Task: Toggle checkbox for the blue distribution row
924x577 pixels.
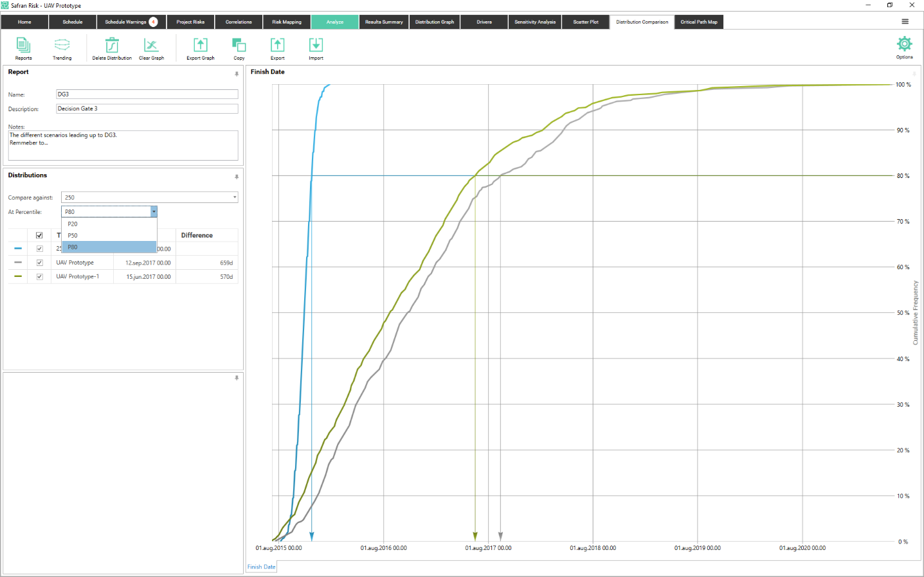Action: pyautogui.click(x=39, y=249)
